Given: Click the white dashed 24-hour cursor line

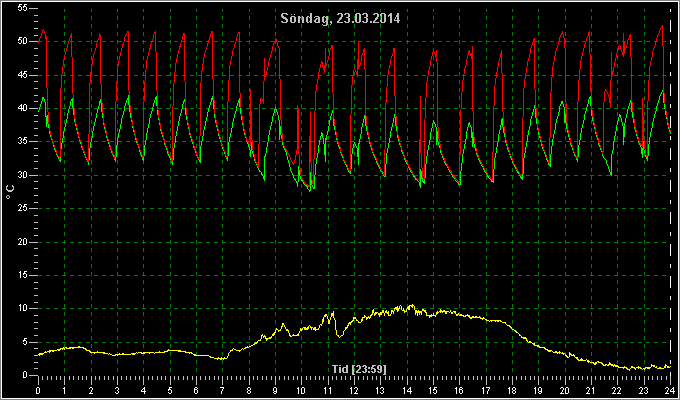Looking at the screenshot, I should pyautogui.click(x=671, y=192).
